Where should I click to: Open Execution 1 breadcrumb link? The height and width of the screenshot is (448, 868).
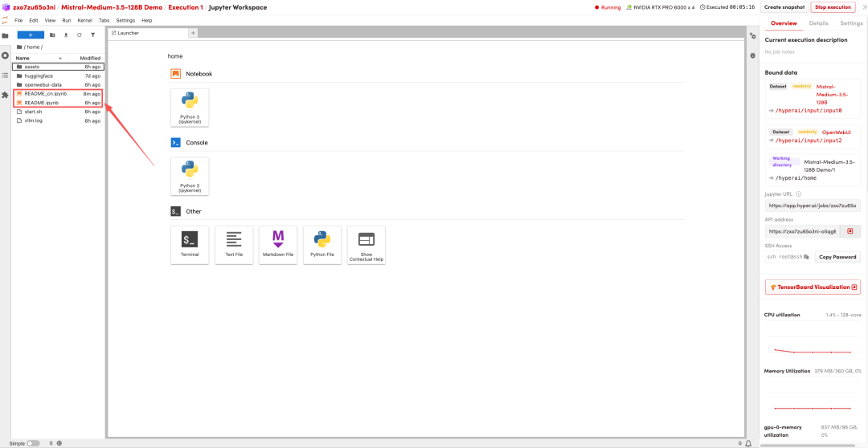point(186,7)
